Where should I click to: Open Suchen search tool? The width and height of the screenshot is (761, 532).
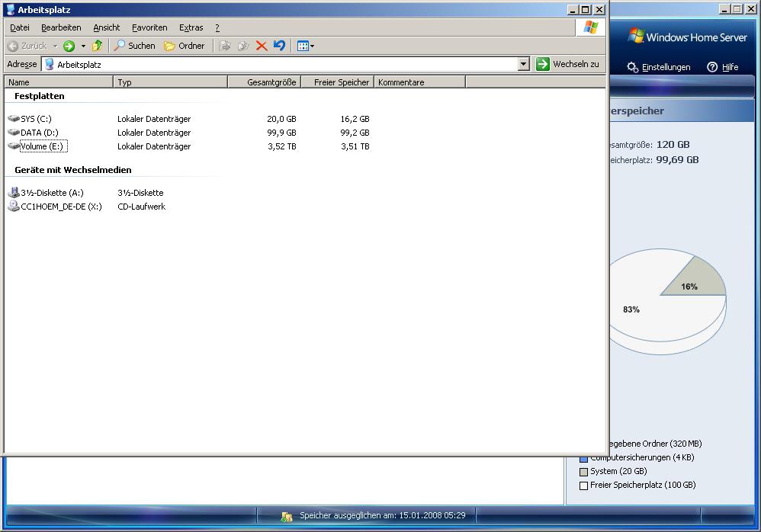(x=134, y=46)
